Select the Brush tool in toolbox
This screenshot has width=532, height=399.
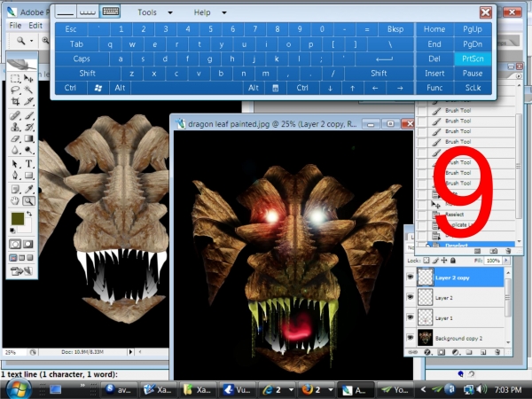28,115
